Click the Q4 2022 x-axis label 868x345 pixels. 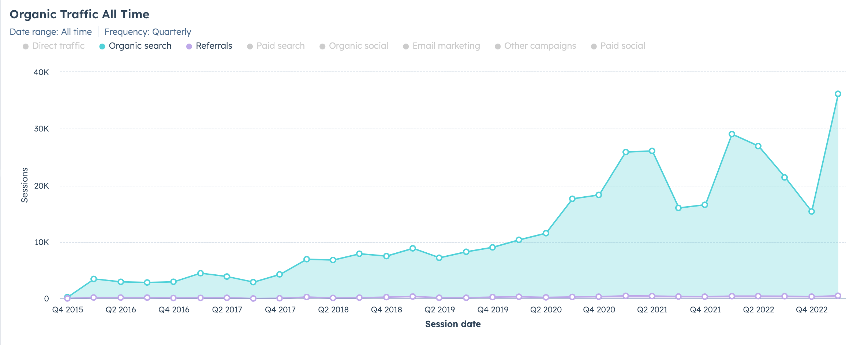(812, 310)
